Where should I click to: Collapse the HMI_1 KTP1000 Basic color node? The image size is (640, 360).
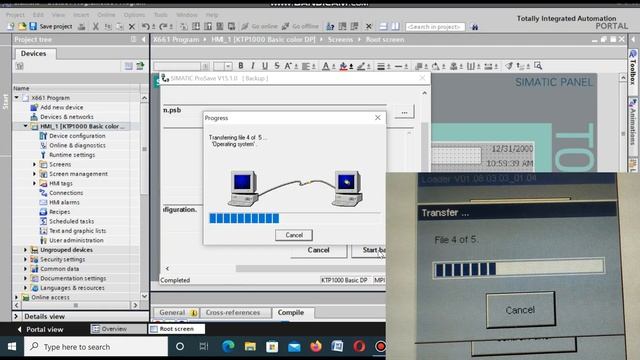click(x=26, y=126)
